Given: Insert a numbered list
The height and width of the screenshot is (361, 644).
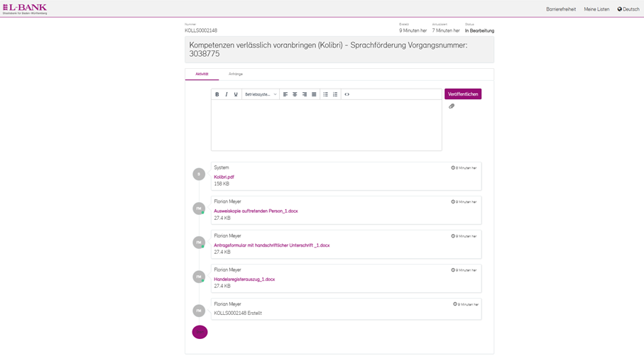Looking at the screenshot, I should point(335,94).
